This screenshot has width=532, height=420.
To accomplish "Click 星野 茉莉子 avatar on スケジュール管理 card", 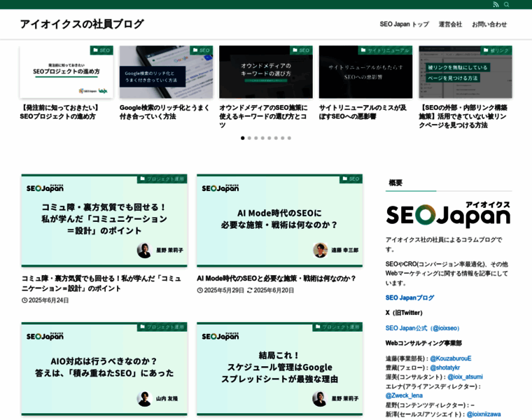I will tap(320, 398).
